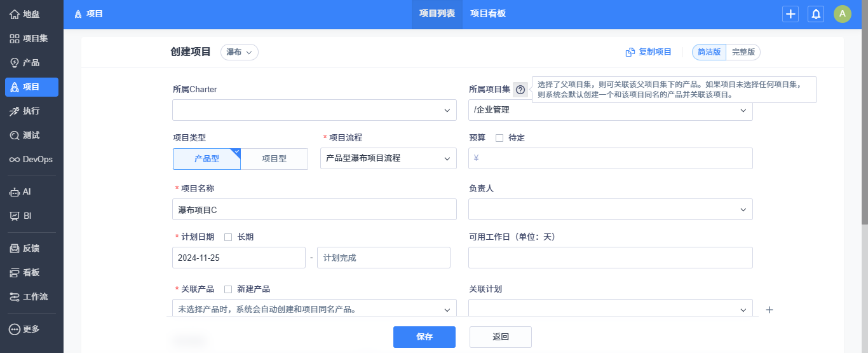Click the help question mark beside 所属项目集
This screenshot has height=353, width=868.
point(520,90)
